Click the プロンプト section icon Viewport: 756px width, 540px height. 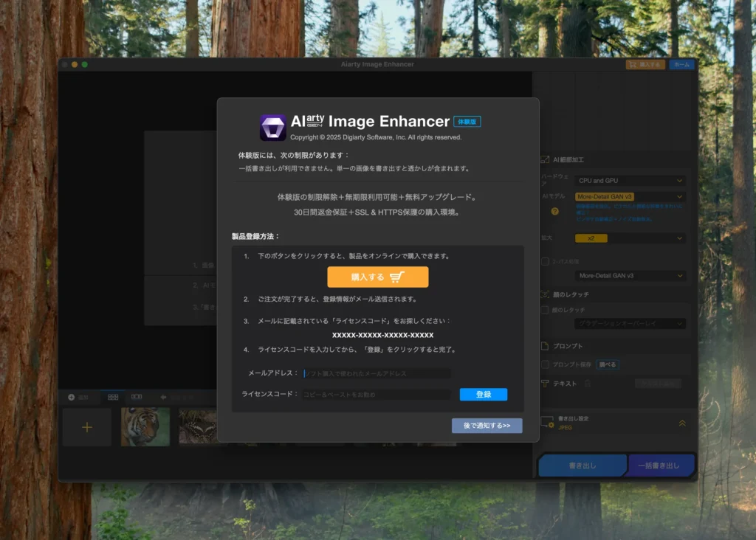[x=544, y=345]
